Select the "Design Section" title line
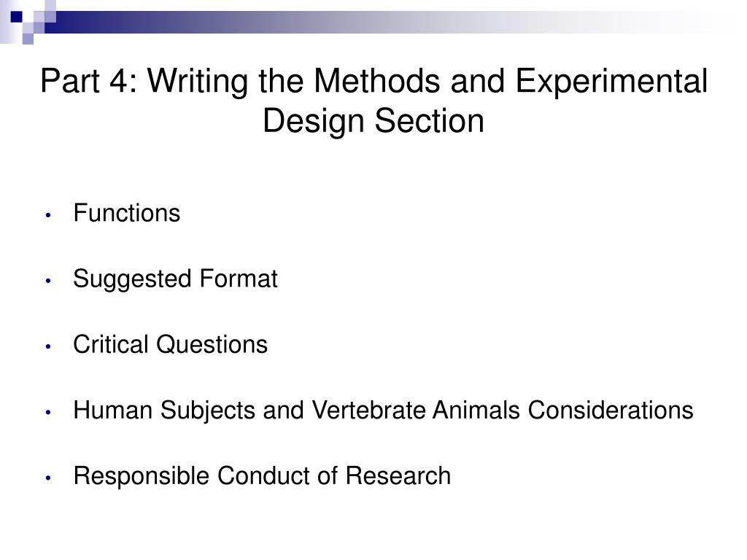747x560 pixels. pos(373,120)
